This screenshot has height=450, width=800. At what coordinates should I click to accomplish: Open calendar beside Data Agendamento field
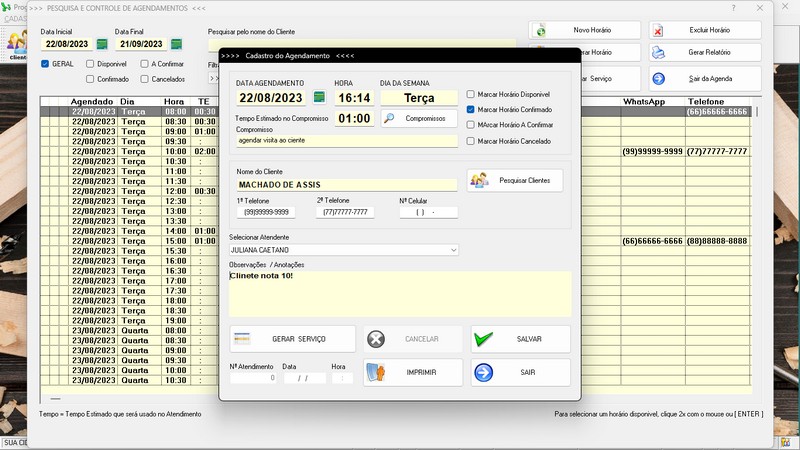(x=319, y=97)
